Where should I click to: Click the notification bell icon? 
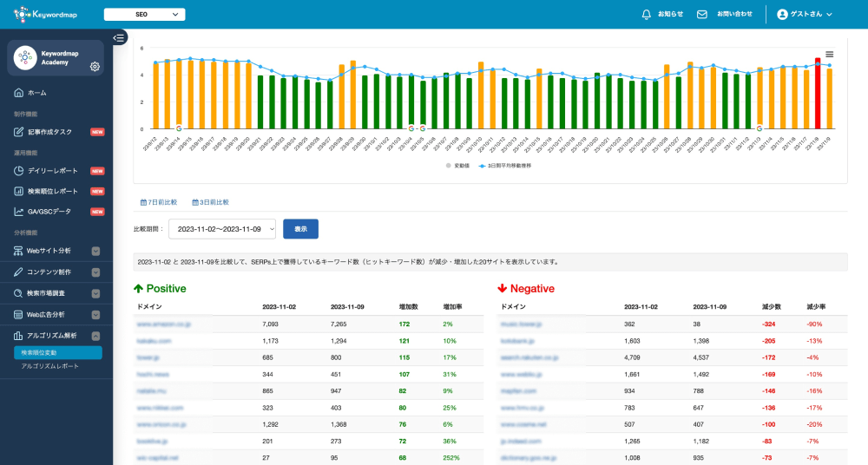coord(646,15)
